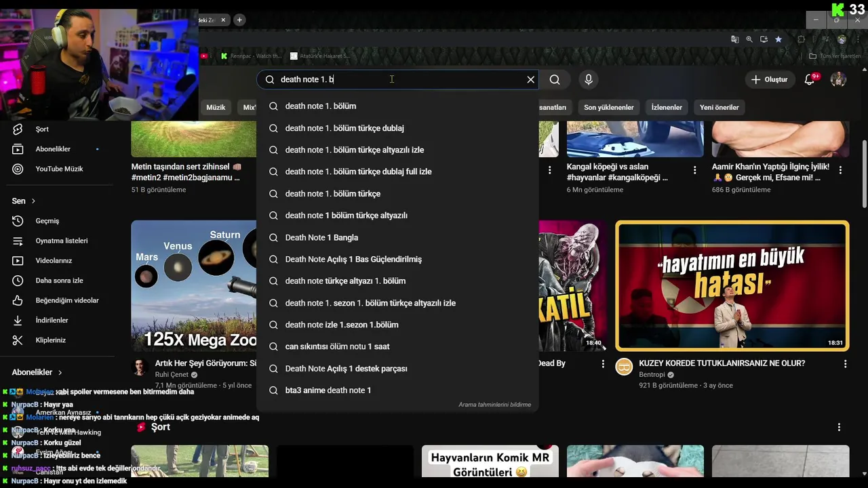Open Daha sonra izle icon
The width and height of the screenshot is (868, 488).
[18, 281]
